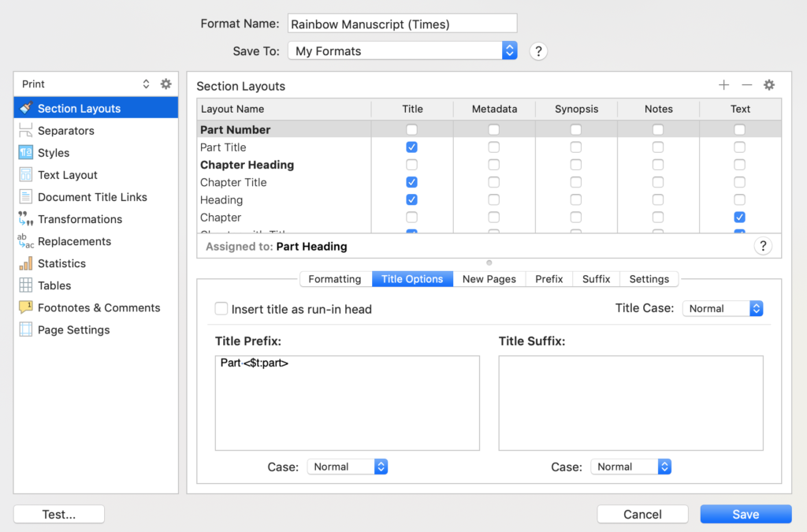Click the Separators icon in sidebar
The width and height of the screenshot is (807, 532).
(26, 130)
